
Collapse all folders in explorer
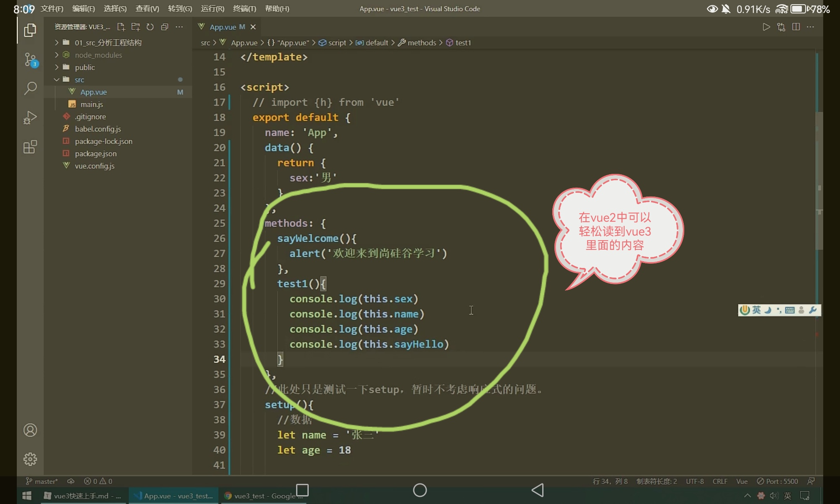[165, 27]
